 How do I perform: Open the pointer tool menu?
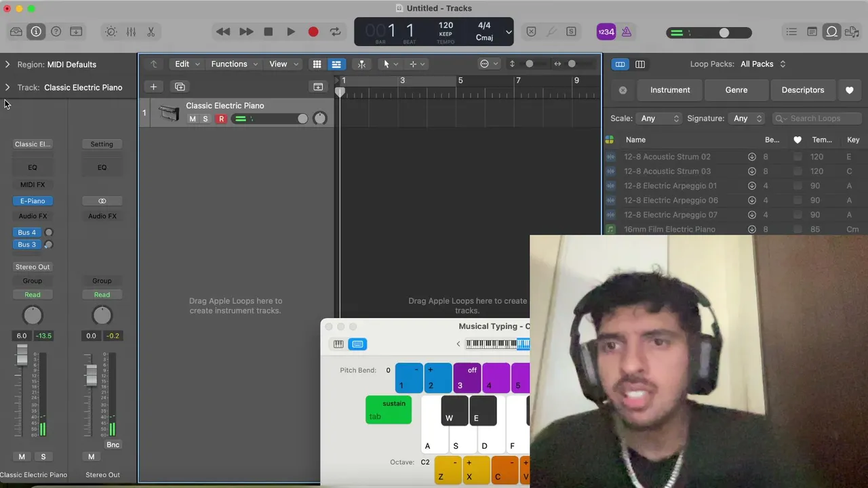coord(391,64)
